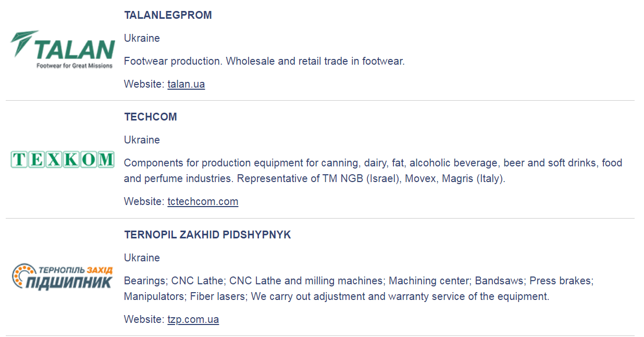Click the green wing icon in the TALAN logo
The height and width of the screenshot is (337, 644).
coord(23,43)
